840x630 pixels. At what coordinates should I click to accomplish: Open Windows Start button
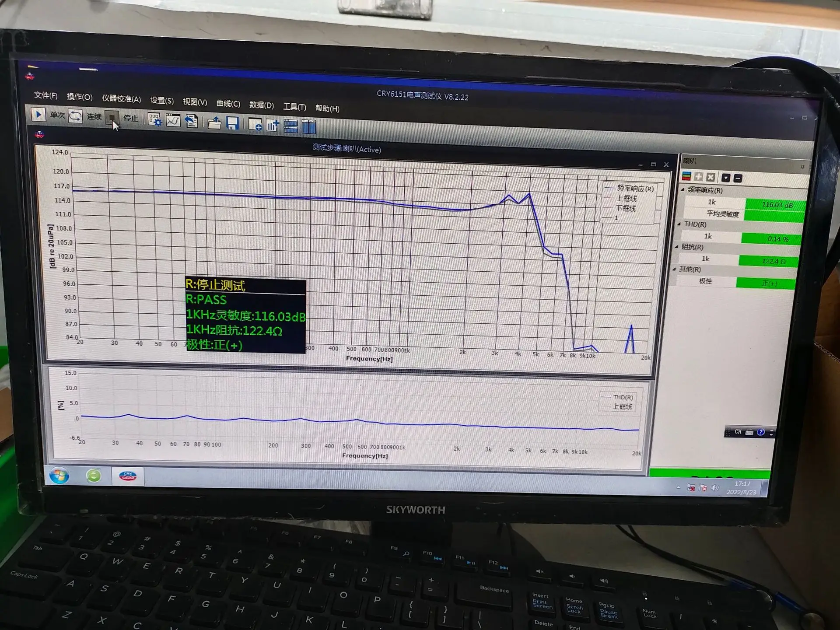pos(59,475)
